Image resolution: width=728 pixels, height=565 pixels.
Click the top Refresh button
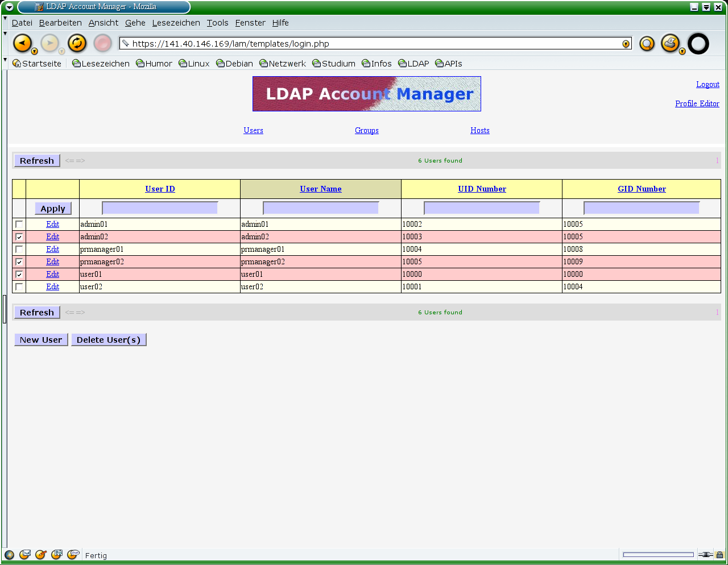click(37, 161)
